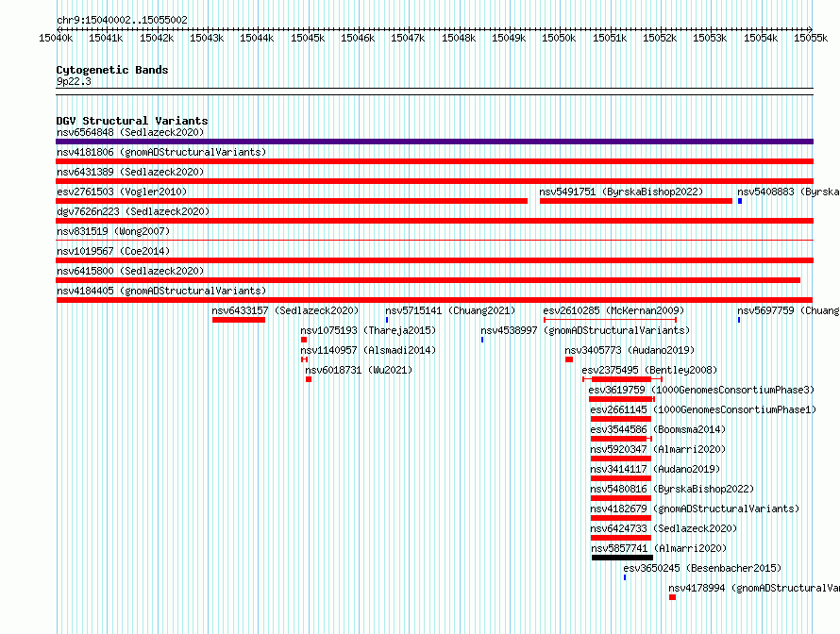Click the nsv6433157 (Sedlazeck2020) label
The height and width of the screenshot is (634, 840).
tap(285, 310)
